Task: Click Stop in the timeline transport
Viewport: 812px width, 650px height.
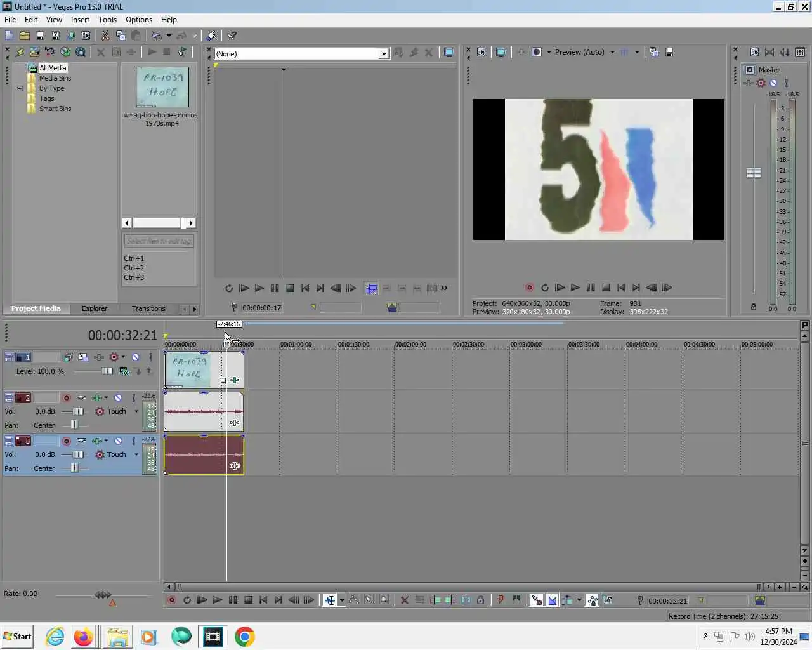Action: coord(248,600)
